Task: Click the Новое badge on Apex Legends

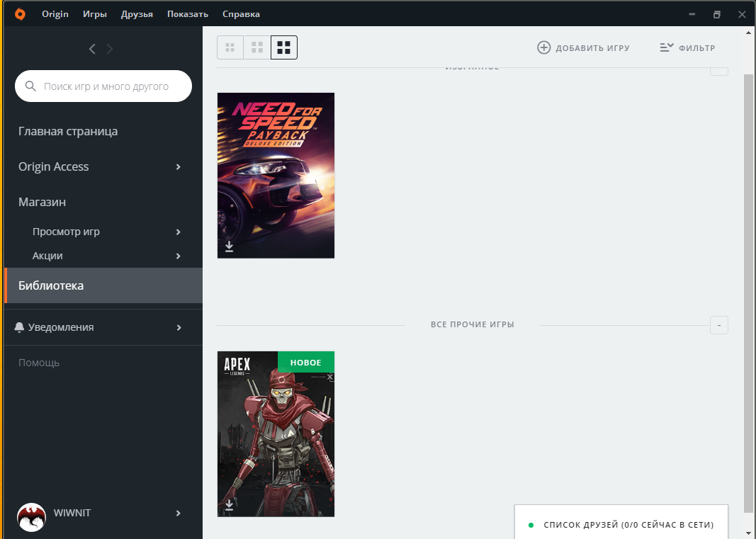Action: 305,362
